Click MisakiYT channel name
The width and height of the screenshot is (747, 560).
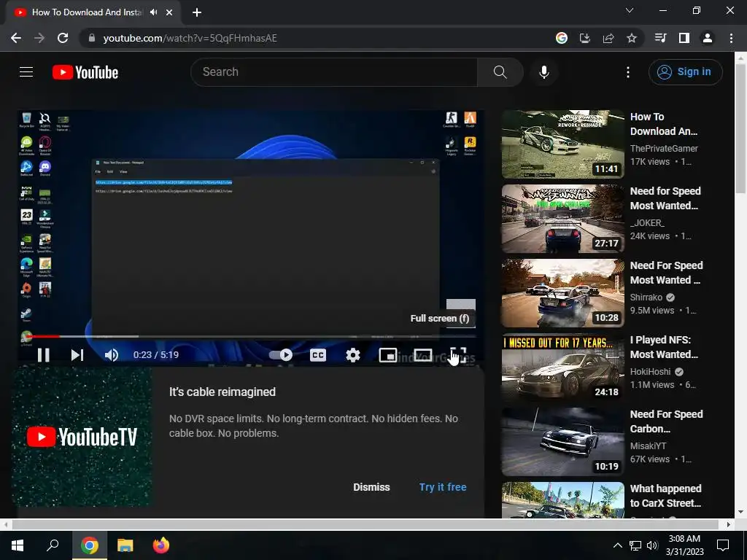click(648, 446)
